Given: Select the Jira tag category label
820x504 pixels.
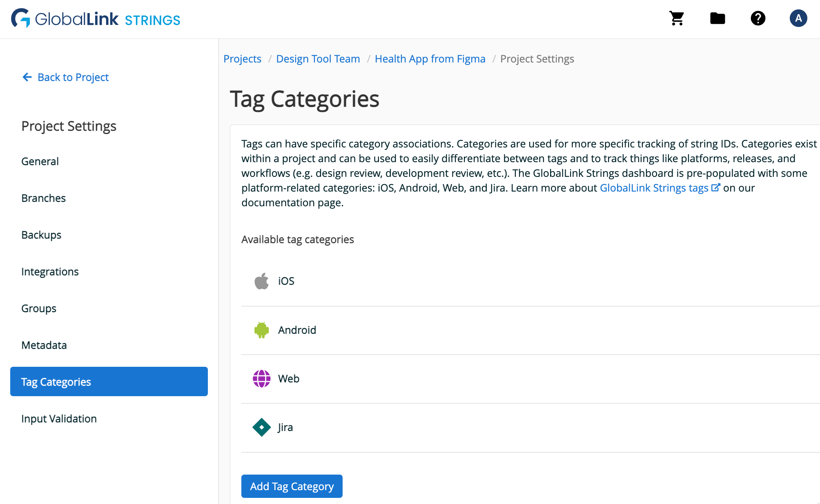Looking at the screenshot, I should coord(285,427).
